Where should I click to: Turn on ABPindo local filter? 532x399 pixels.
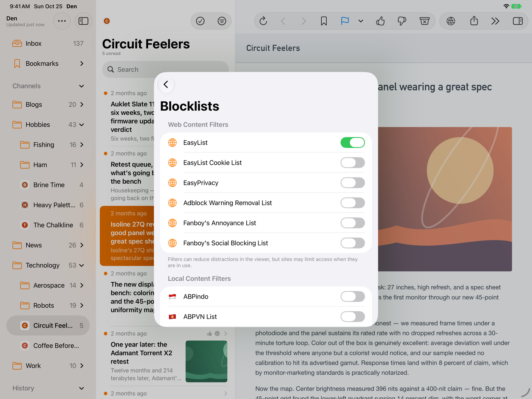[x=353, y=297]
